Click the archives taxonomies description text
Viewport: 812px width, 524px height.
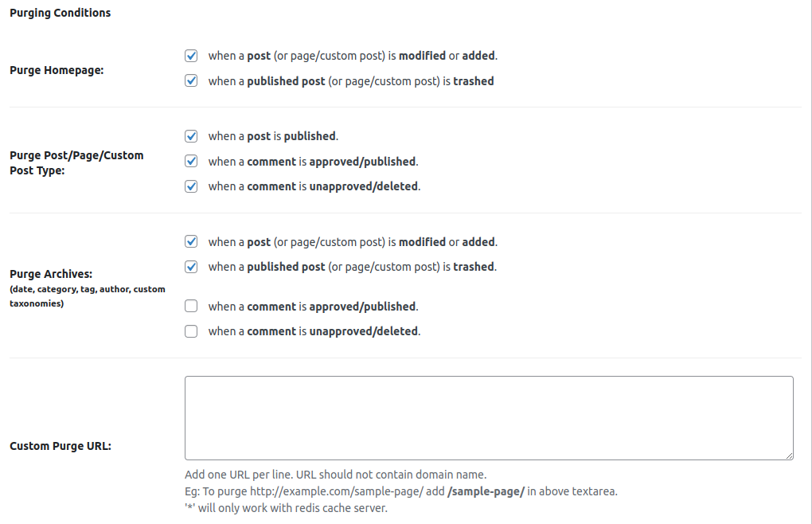pos(87,296)
